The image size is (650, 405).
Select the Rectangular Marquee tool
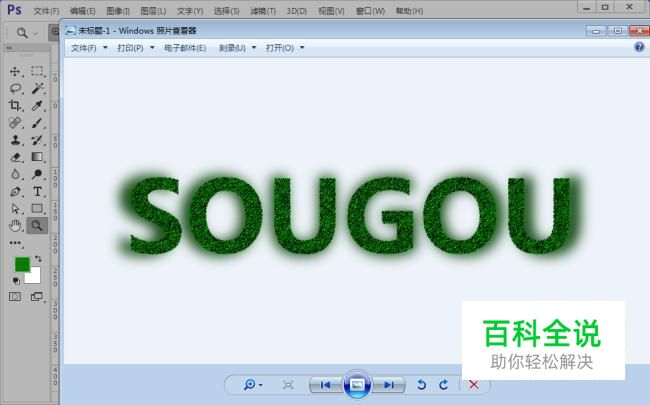point(37,71)
